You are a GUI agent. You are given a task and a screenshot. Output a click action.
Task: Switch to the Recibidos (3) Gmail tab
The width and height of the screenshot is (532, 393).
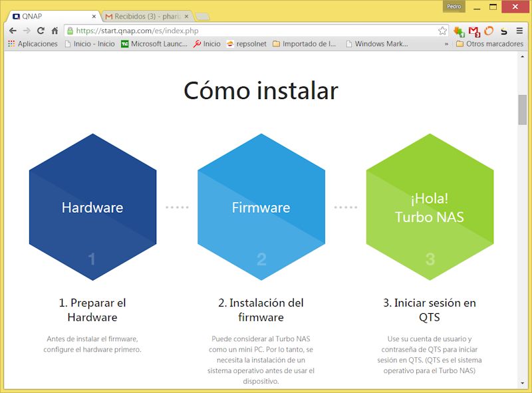point(147,16)
